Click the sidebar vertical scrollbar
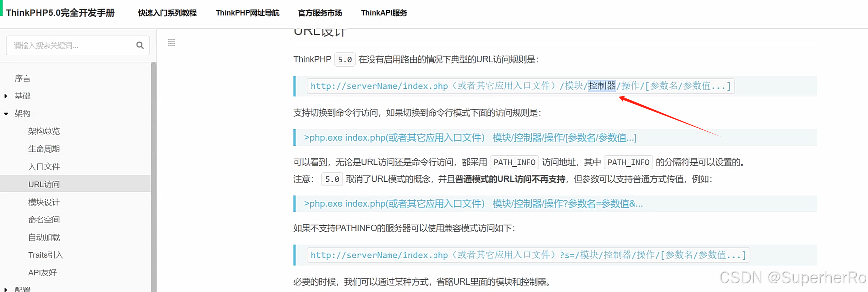Screen dimensions: 868x292 coord(154,177)
